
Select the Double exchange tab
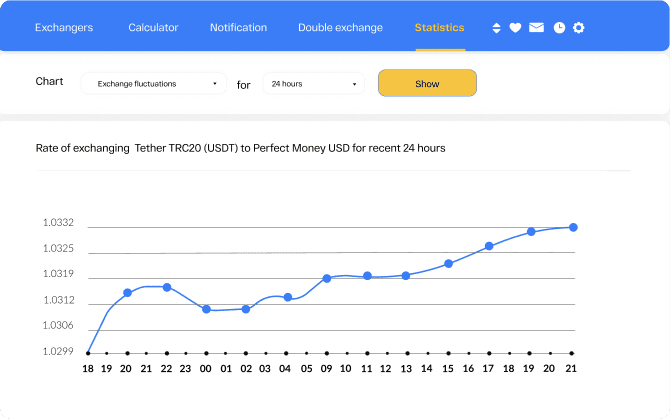(x=340, y=28)
